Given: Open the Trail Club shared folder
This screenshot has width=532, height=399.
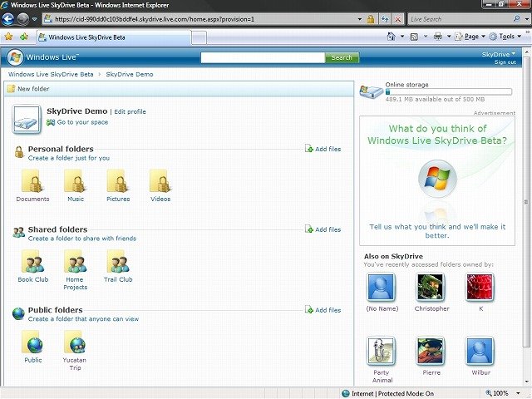Looking at the screenshot, I should click(x=118, y=262).
